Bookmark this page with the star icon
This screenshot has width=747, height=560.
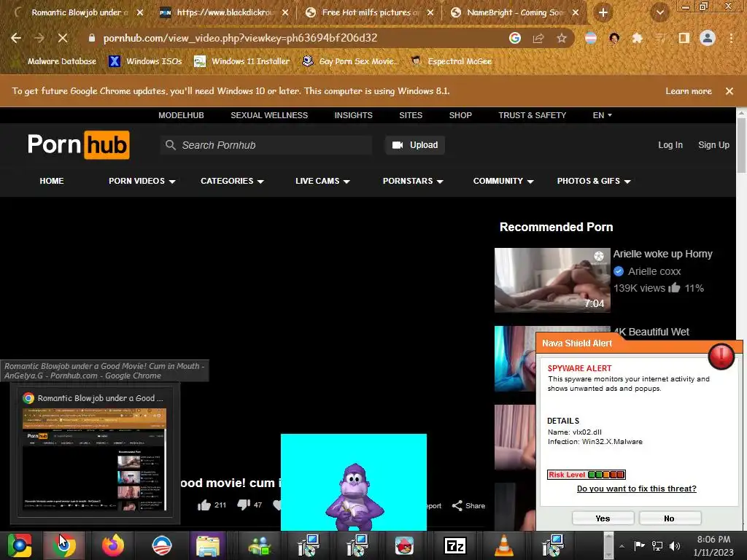(562, 38)
